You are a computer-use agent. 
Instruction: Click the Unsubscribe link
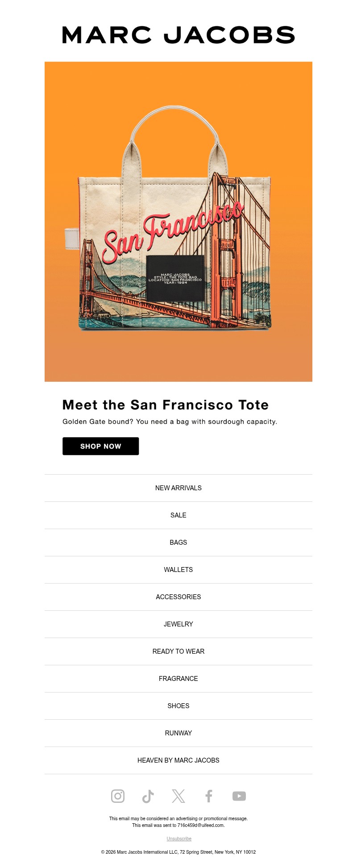(179, 839)
